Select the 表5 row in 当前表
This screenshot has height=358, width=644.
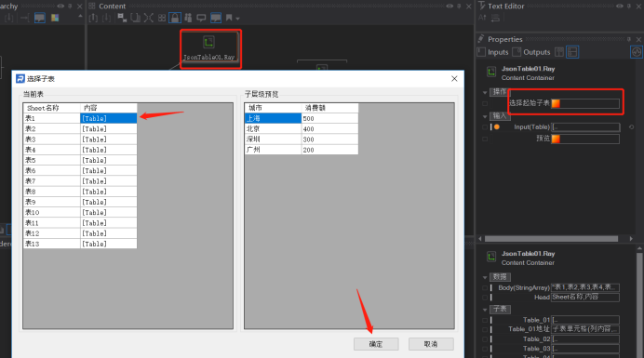click(80, 160)
